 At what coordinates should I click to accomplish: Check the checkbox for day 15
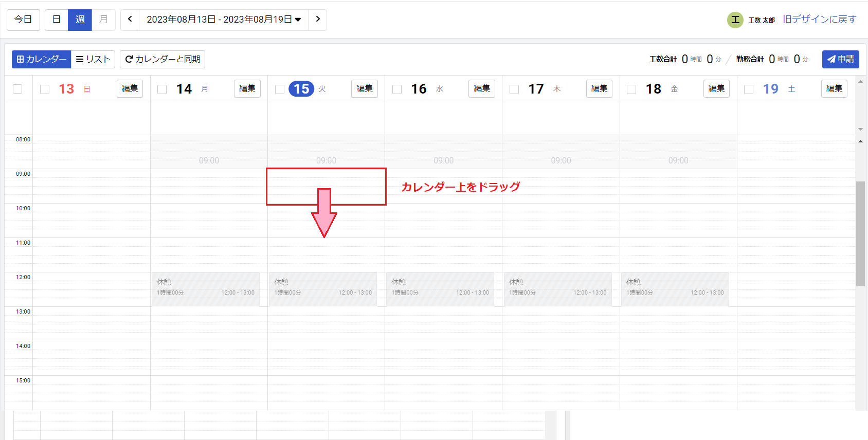[x=280, y=89]
